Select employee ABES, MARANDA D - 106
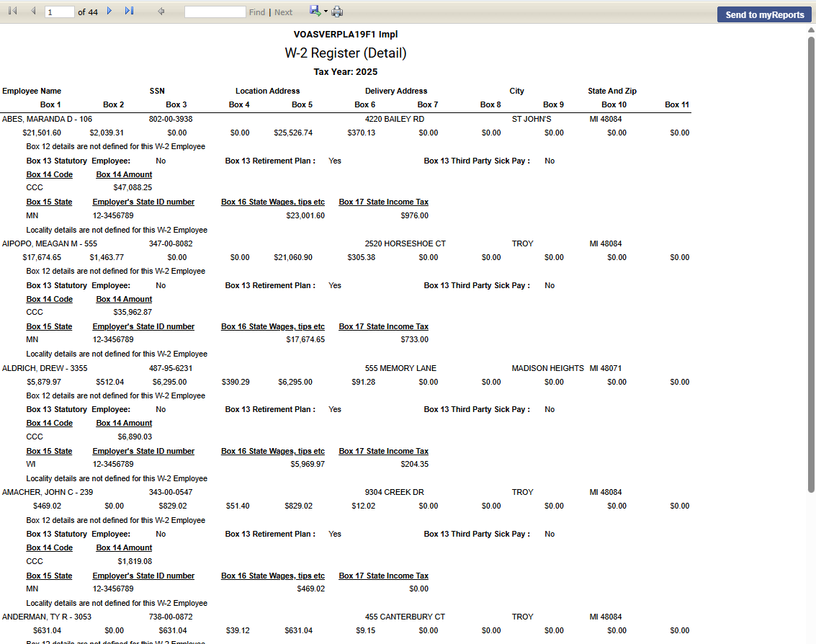Viewport: 816px width, 644px height. click(x=47, y=119)
